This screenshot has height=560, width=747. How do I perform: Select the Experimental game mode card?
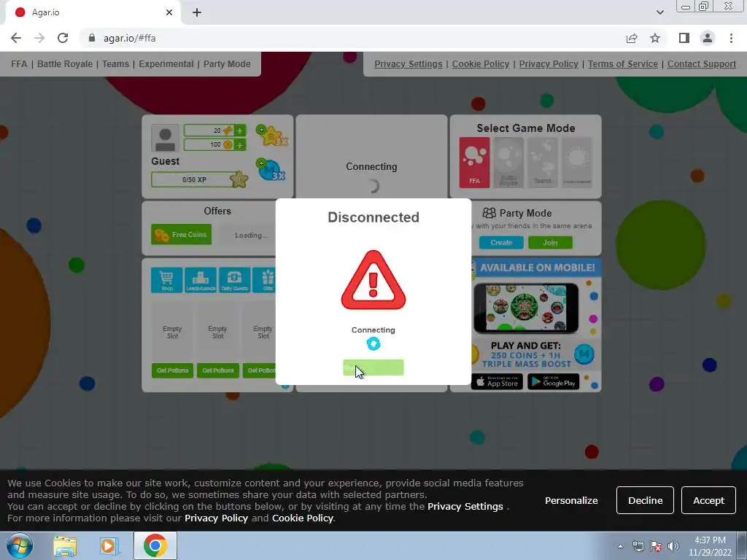pos(577,163)
